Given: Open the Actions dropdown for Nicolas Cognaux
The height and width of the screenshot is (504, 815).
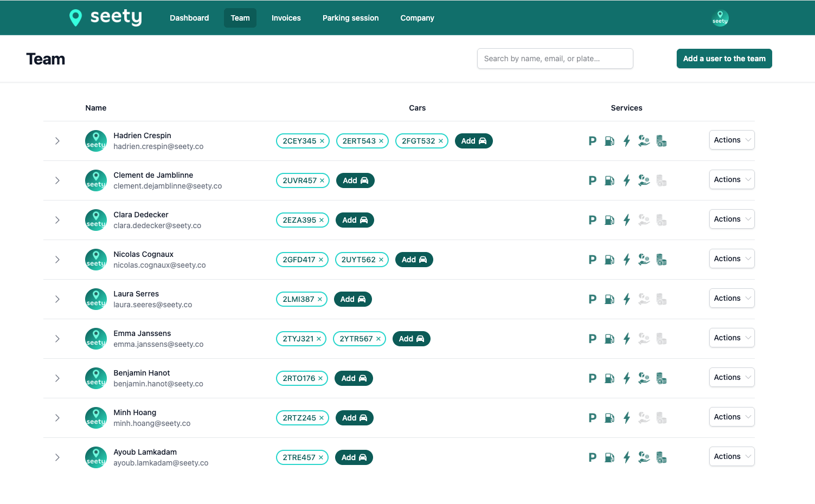Looking at the screenshot, I should point(731,259).
